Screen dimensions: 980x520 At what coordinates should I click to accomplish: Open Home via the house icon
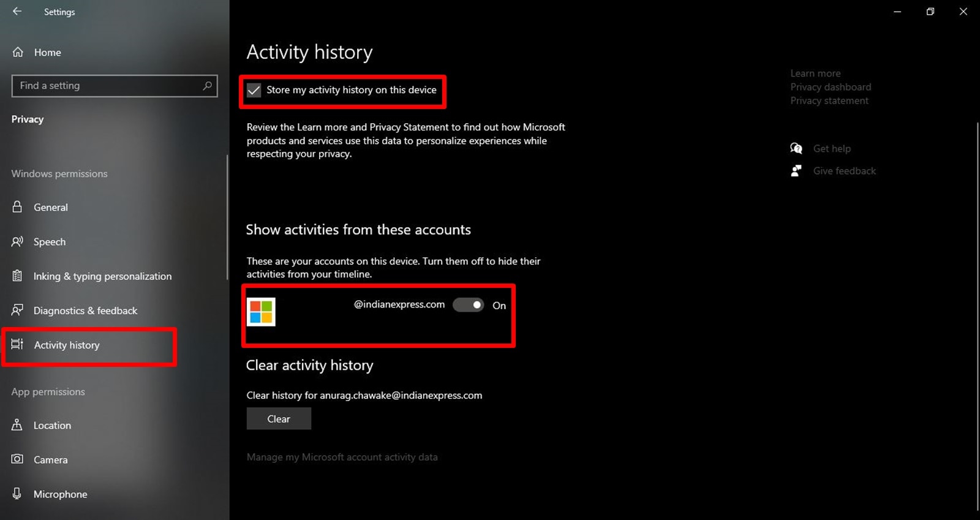point(18,52)
